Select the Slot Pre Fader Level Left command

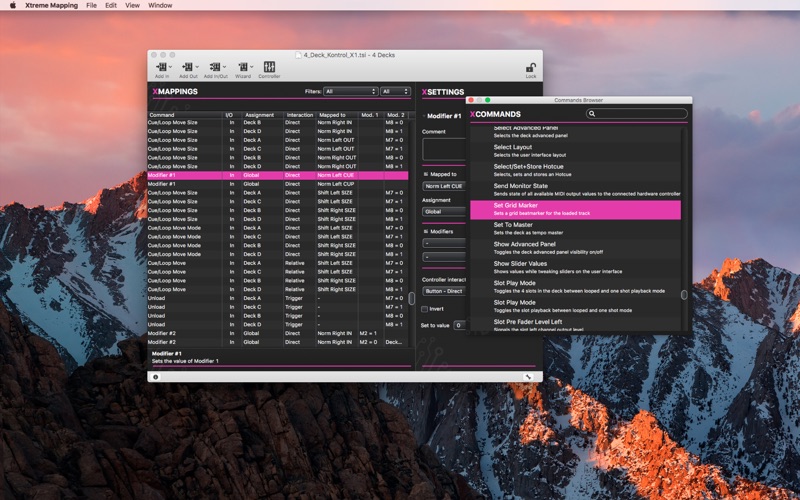[575, 323]
